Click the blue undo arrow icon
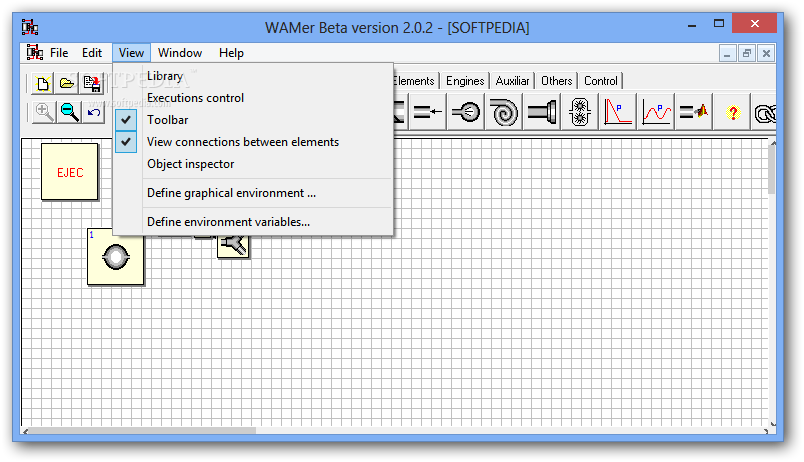The image size is (804, 462). 93,112
